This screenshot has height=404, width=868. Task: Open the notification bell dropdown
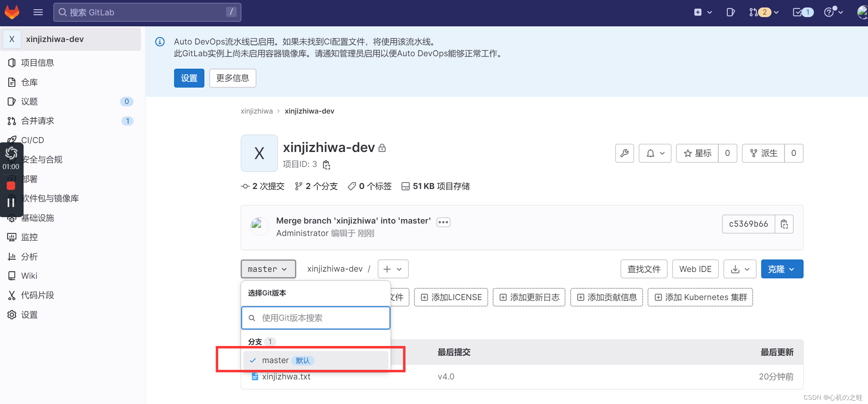655,153
